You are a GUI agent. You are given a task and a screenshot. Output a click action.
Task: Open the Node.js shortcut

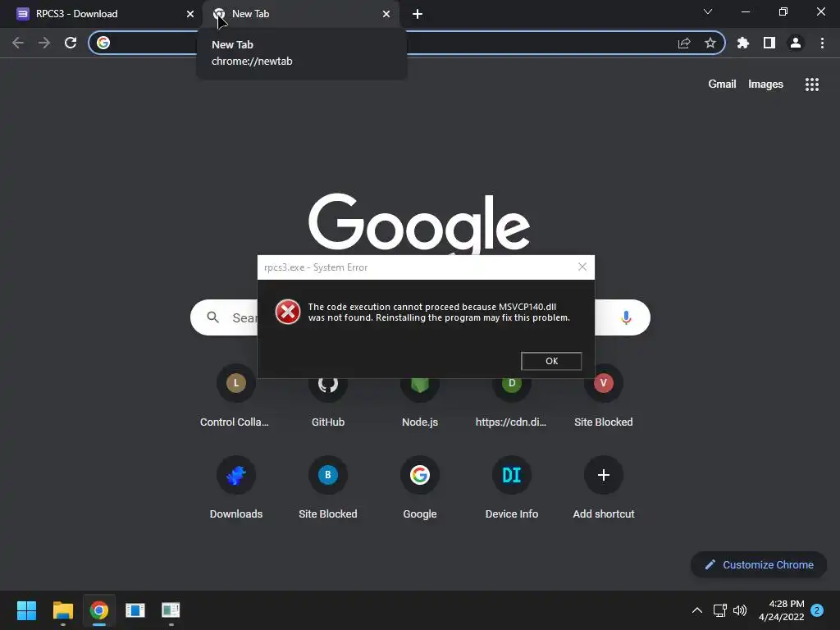point(420,398)
